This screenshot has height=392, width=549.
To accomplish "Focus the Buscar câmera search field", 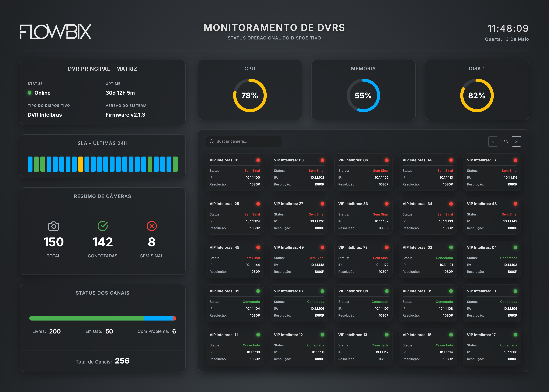I will [x=244, y=141].
